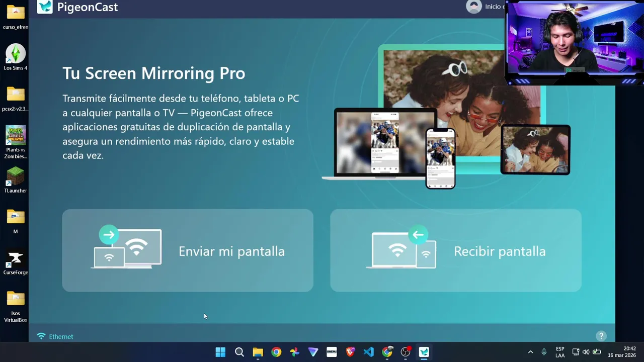Viewport: 644px width, 362px height.
Task: Click the phone mockup in hero image
Action: click(440, 158)
